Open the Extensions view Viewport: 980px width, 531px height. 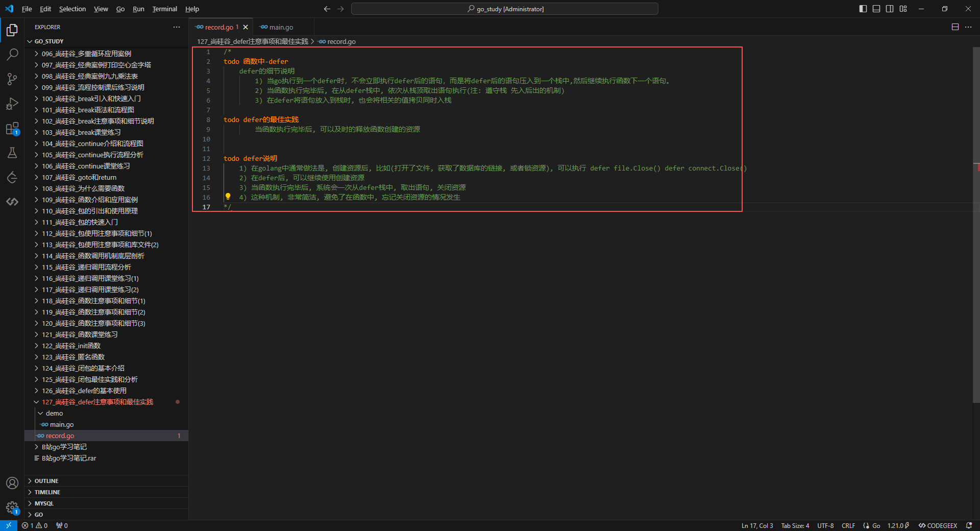[12, 128]
